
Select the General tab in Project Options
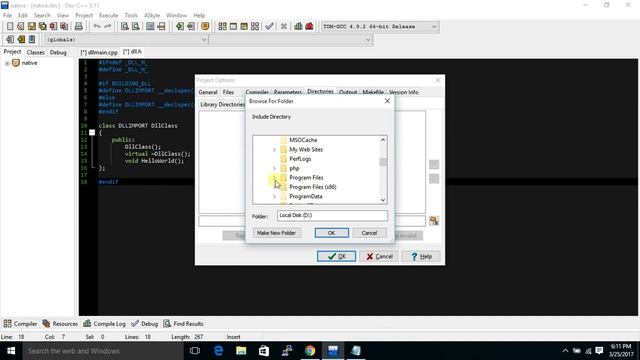click(208, 92)
